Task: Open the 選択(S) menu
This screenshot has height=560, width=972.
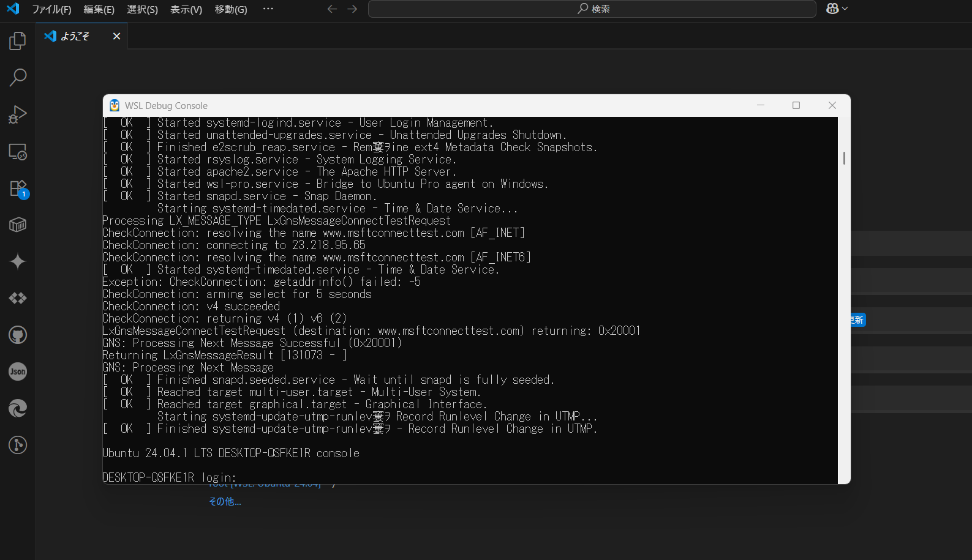Action: tap(142, 9)
